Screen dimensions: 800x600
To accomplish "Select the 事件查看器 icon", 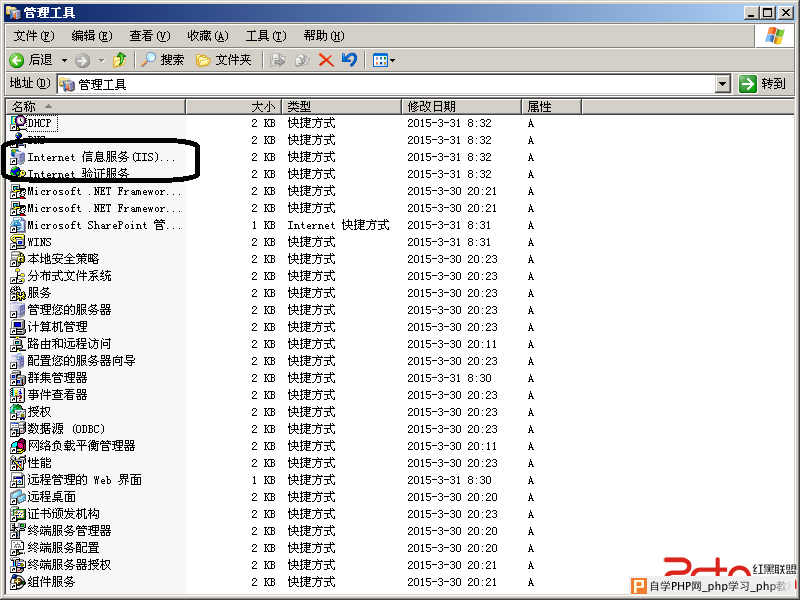I will 18,394.
